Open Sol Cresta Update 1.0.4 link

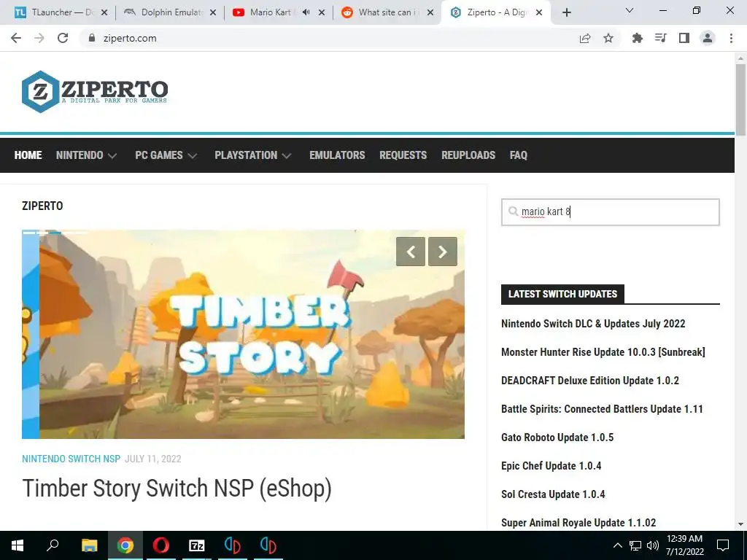(x=553, y=494)
